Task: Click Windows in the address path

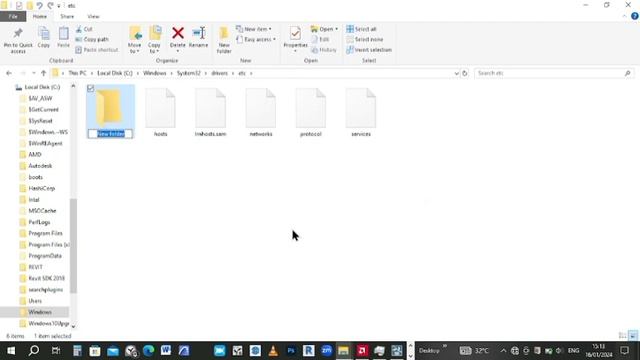Action: 155,73
